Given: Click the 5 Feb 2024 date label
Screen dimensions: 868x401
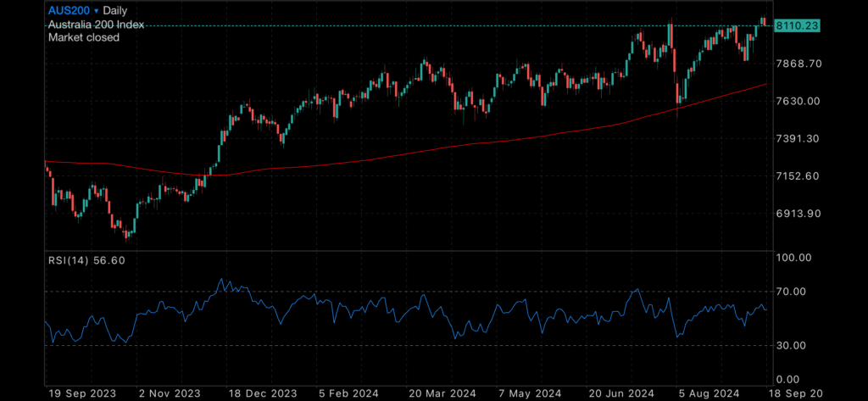Looking at the screenshot, I should pos(350,393).
